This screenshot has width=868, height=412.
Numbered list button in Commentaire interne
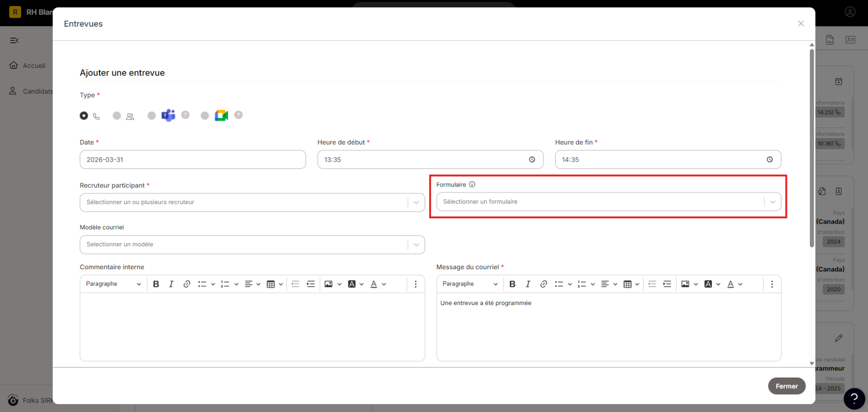point(225,284)
